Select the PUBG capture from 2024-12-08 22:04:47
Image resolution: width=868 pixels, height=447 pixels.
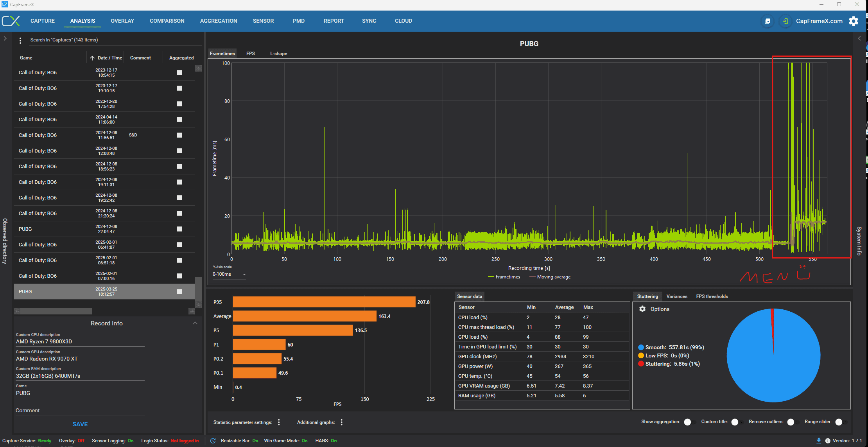point(104,229)
